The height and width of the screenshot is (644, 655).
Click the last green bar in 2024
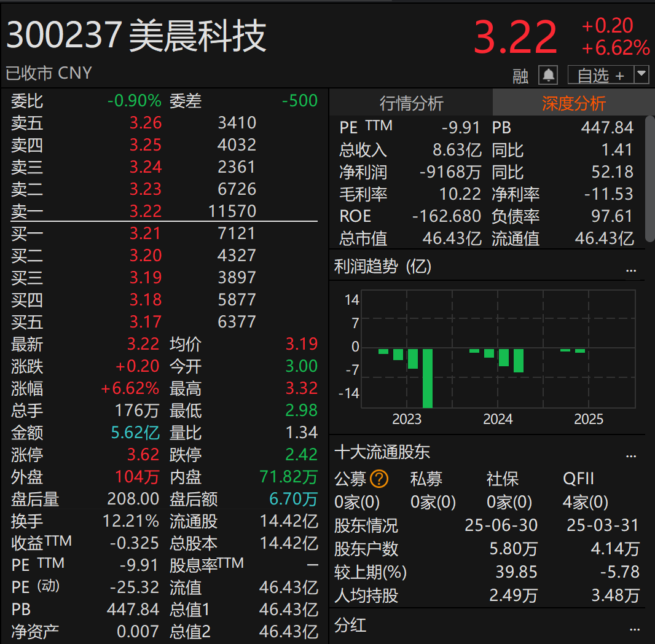pos(518,361)
